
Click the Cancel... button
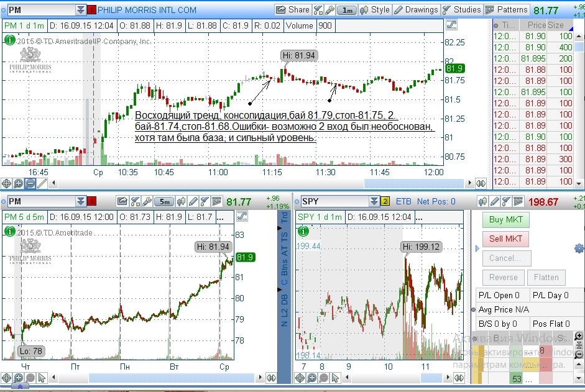(507, 258)
